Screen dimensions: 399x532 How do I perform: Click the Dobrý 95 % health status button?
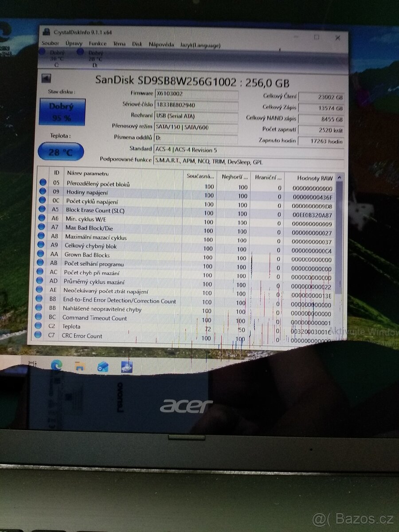point(62,112)
